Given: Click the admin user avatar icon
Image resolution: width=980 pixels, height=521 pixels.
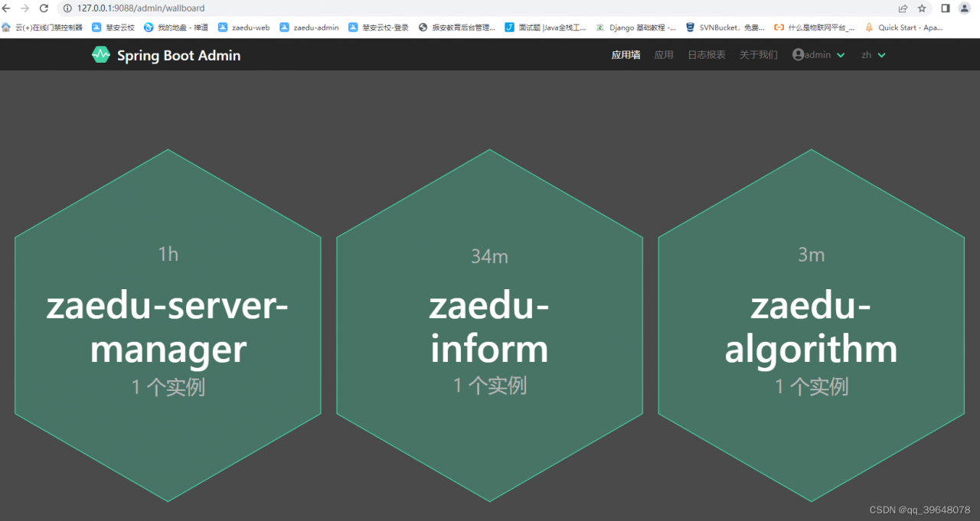Looking at the screenshot, I should [799, 55].
